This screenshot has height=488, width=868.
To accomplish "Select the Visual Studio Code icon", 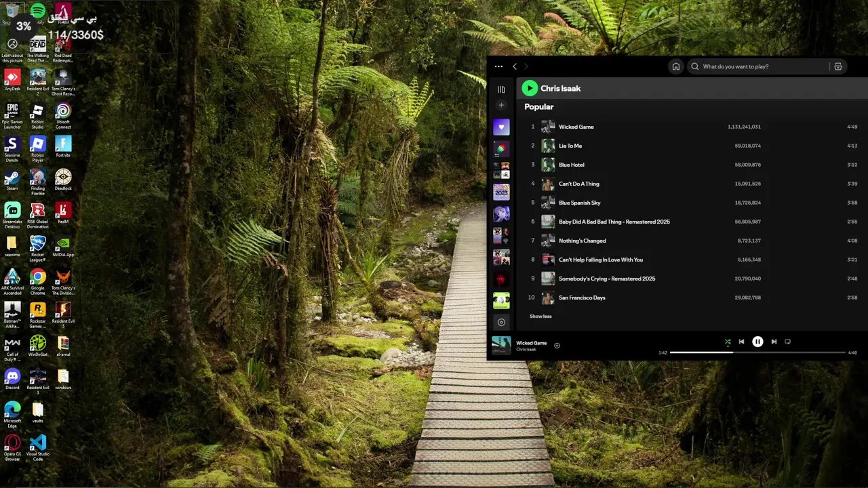I will 38,448.
